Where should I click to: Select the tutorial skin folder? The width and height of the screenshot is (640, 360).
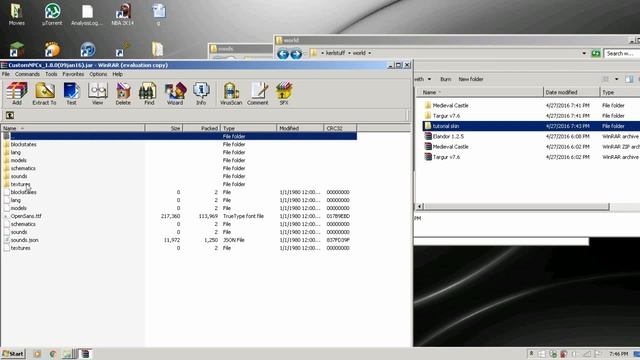point(531,126)
